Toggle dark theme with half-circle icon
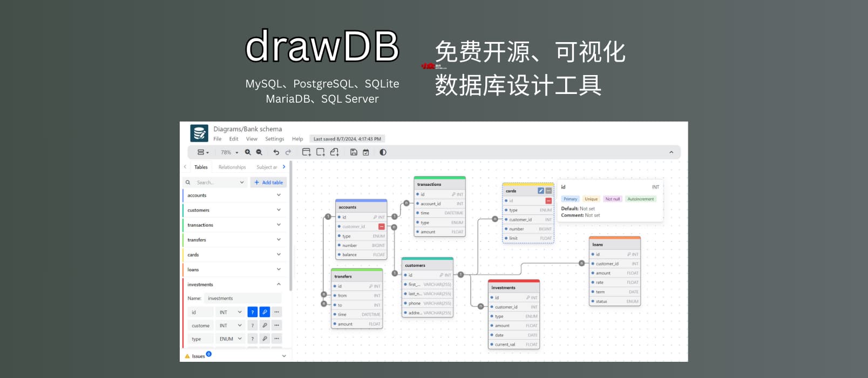Image resolution: width=868 pixels, height=378 pixels. [383, 152]
